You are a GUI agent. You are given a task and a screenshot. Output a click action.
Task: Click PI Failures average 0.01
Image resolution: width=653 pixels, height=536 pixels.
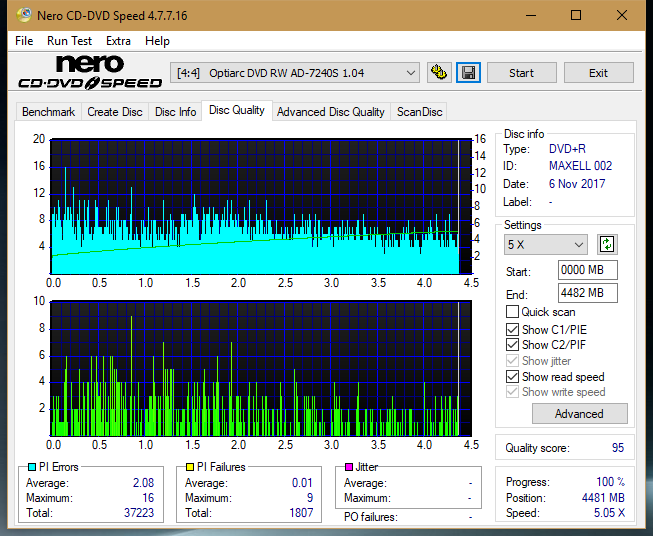(302, 483)
